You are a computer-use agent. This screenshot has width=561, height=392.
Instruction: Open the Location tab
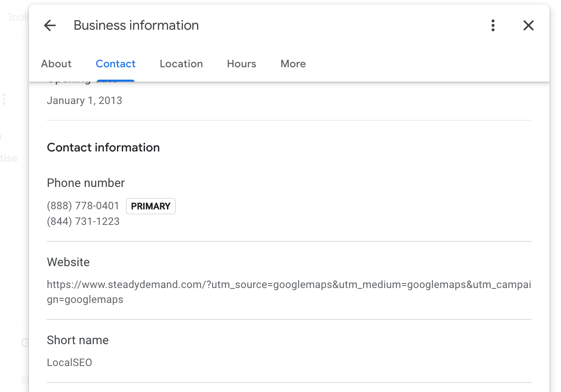pyautogui.click(x=181, y=64)
